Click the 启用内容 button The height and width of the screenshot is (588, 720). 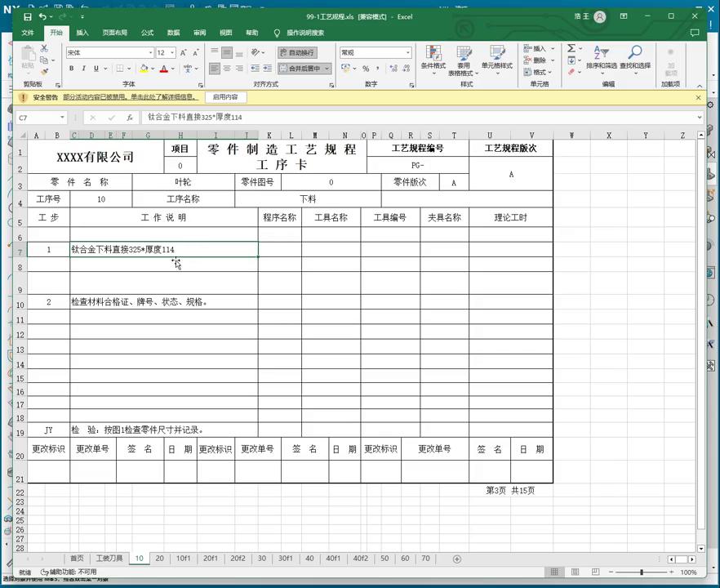(x=225, y=97)
